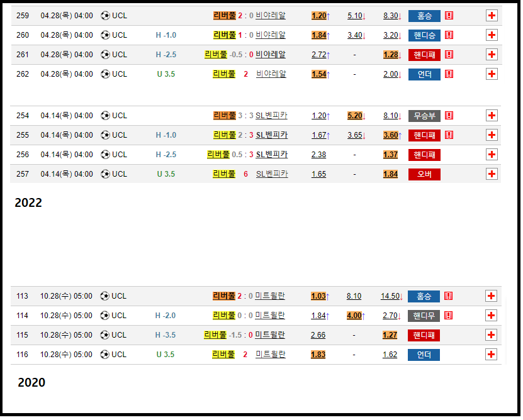523x420 pixels.
Task: Open the SL벤피카 team link in row 257
Action: tap(272, 174)
